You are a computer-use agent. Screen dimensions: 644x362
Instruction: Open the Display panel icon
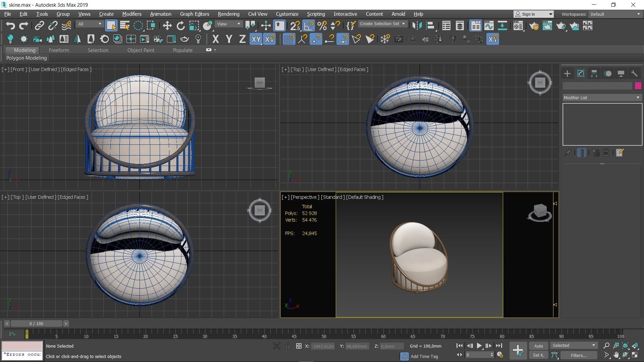621,74
